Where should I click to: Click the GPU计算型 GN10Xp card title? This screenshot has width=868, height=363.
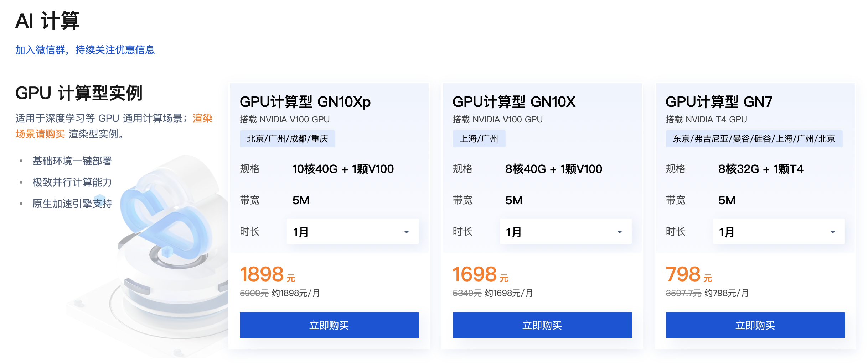click(x=305, y=102)
